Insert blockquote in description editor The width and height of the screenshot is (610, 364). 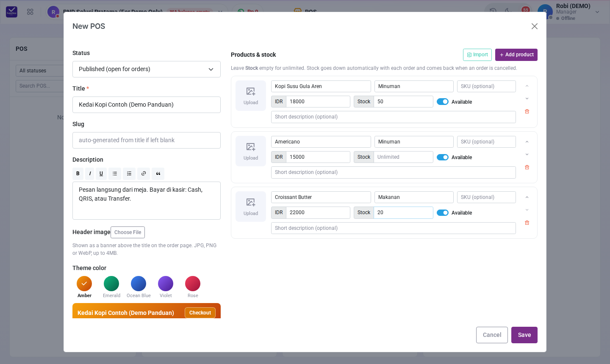tap(158, 174)
